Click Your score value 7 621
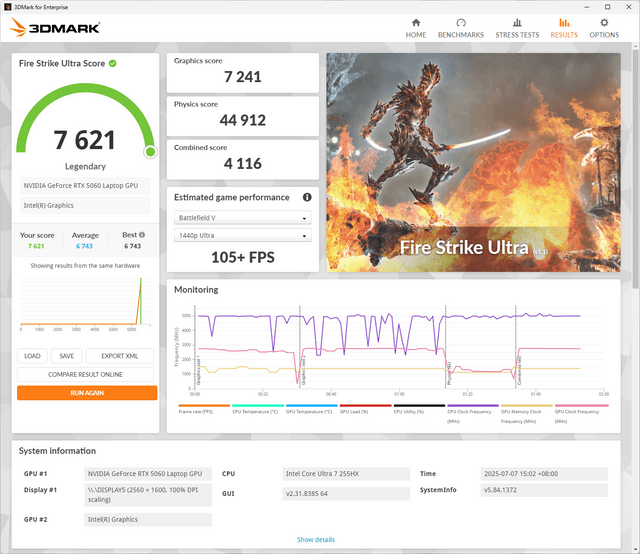This screenshot has width=640, height=554. pos(36,246)
